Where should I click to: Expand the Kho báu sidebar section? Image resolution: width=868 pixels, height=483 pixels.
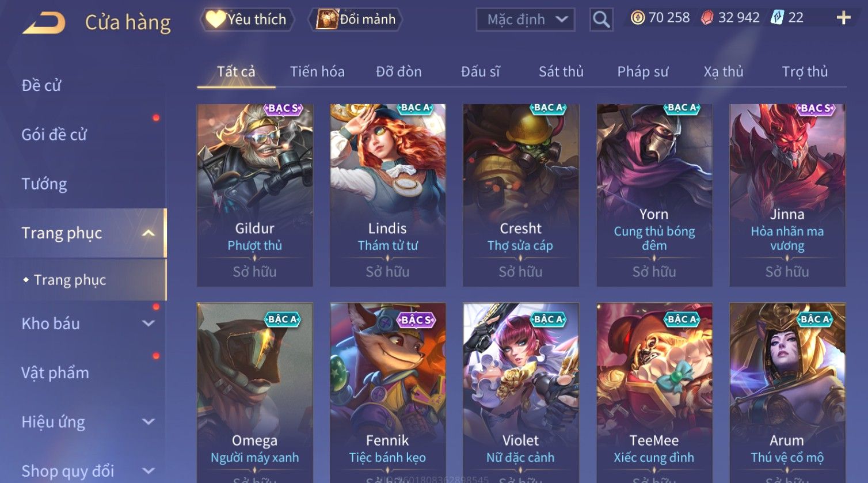point(148,324)
